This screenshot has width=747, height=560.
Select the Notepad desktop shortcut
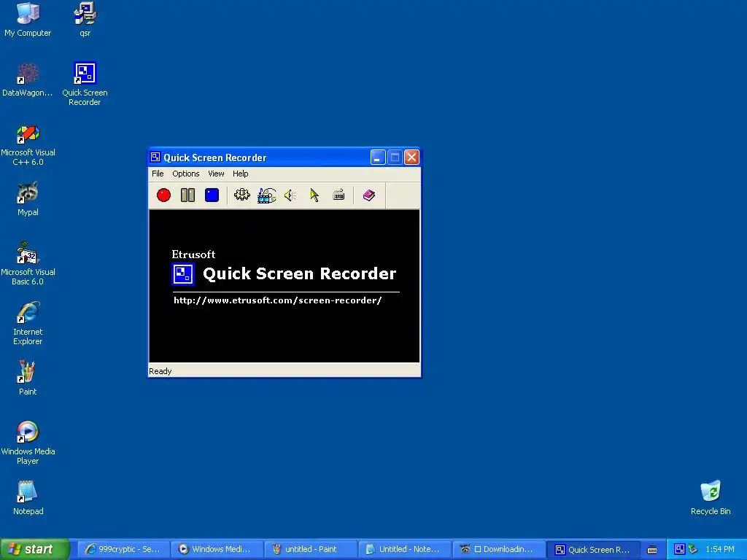click(x=28, y=498)
